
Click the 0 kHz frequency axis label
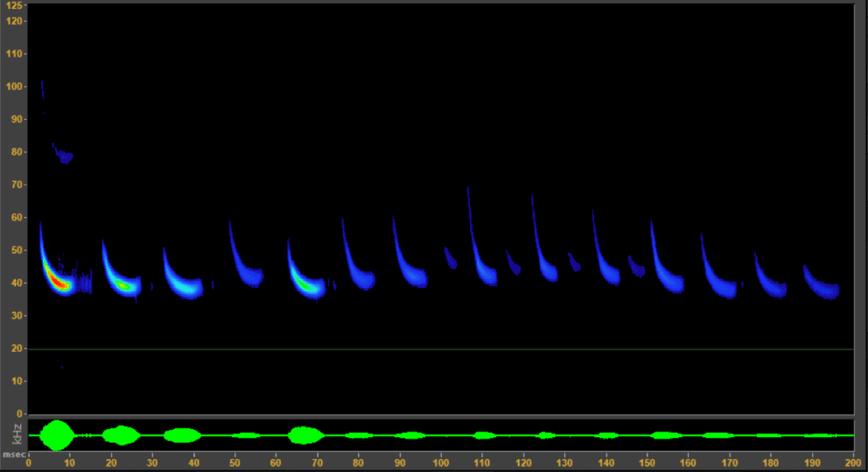[x=18, y=413]
